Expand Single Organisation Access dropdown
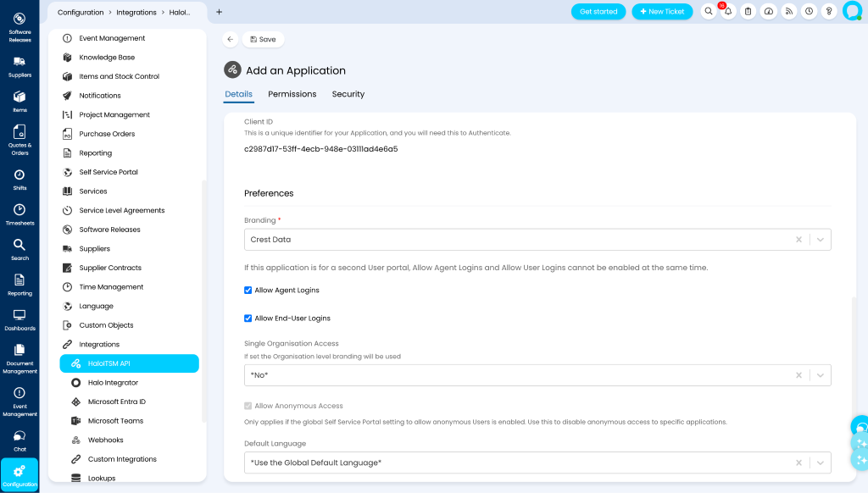868x493 pixels. [x=821, y=375]
